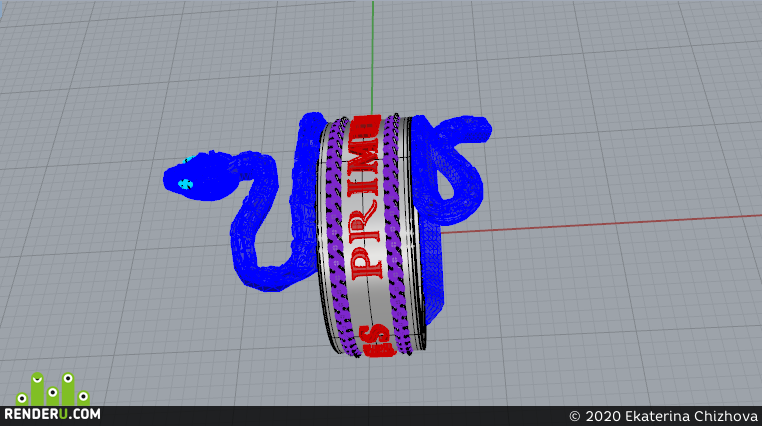Click the RENDERU.COM logo text
The width and height of the screenshot is (762, 426).
(52, 414)
